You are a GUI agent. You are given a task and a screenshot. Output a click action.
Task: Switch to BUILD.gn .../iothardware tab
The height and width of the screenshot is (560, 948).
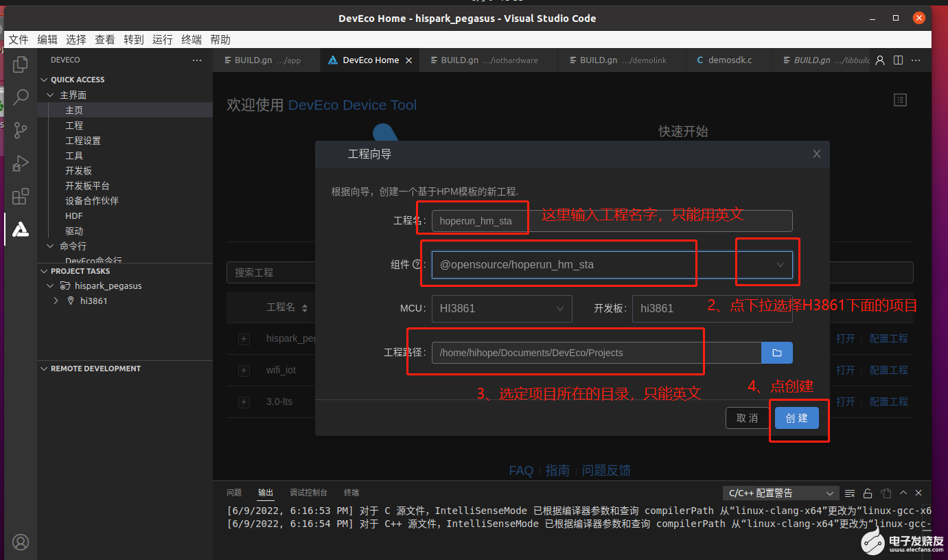(x=488, y=60)
